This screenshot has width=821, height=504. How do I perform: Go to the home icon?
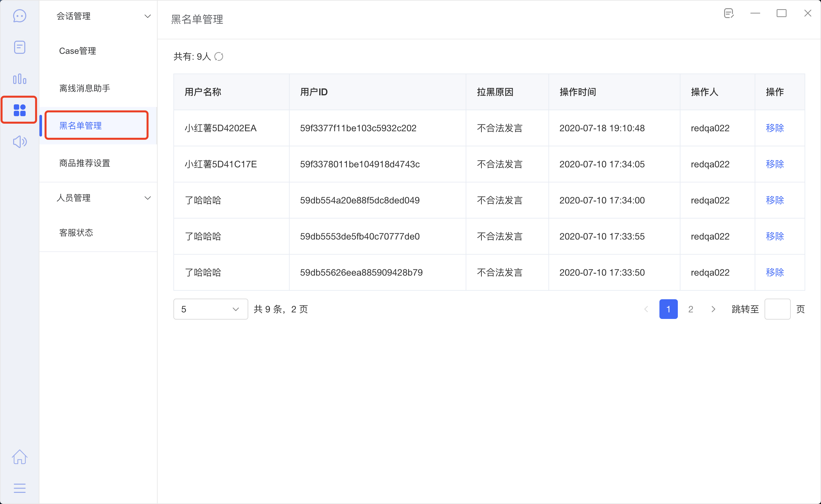click(19, 457)
